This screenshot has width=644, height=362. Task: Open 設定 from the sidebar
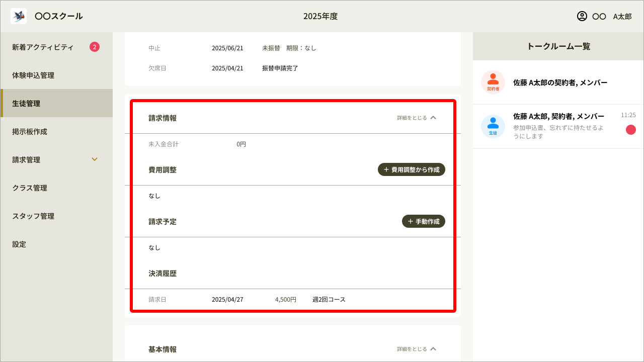point(19,244)
